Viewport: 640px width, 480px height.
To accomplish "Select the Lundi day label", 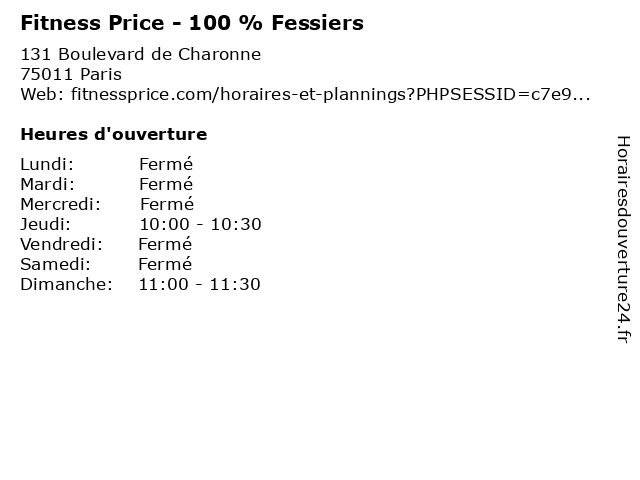I will (47, 164).
